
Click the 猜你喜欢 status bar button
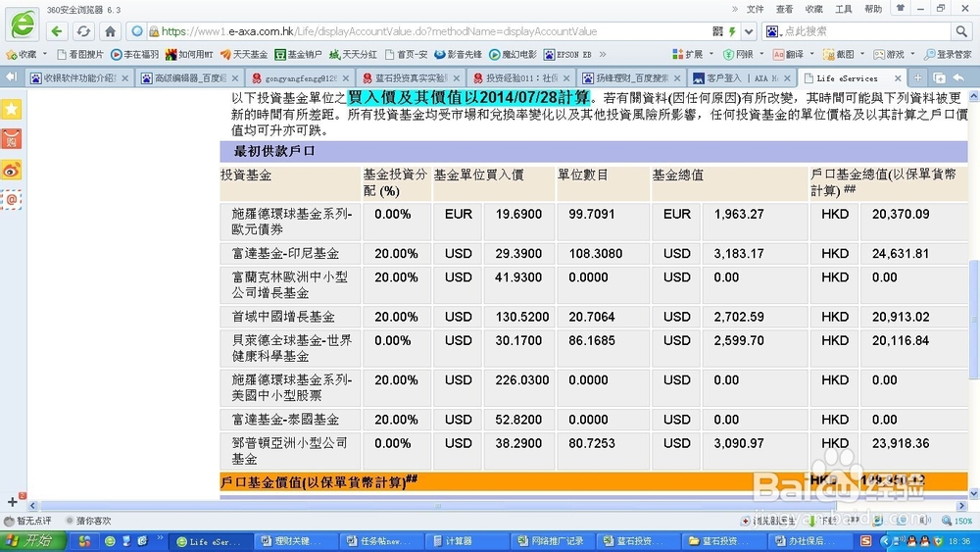click(87, 520)
